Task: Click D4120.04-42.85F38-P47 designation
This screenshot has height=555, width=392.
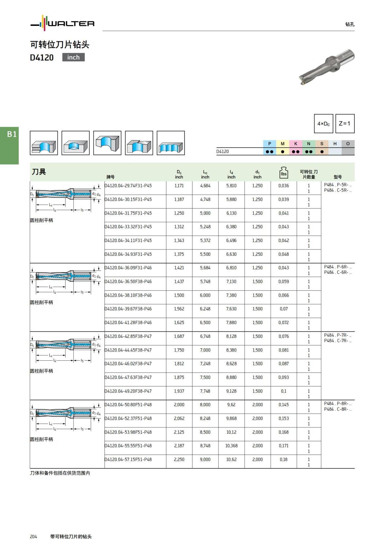Action: [128, 336]
